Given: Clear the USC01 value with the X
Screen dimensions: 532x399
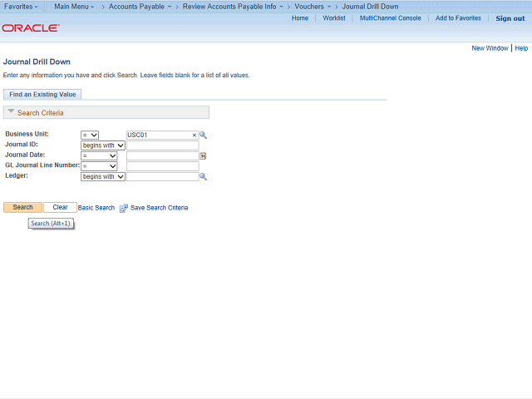Looking at the screenshot, I should (x=194, y=135).
